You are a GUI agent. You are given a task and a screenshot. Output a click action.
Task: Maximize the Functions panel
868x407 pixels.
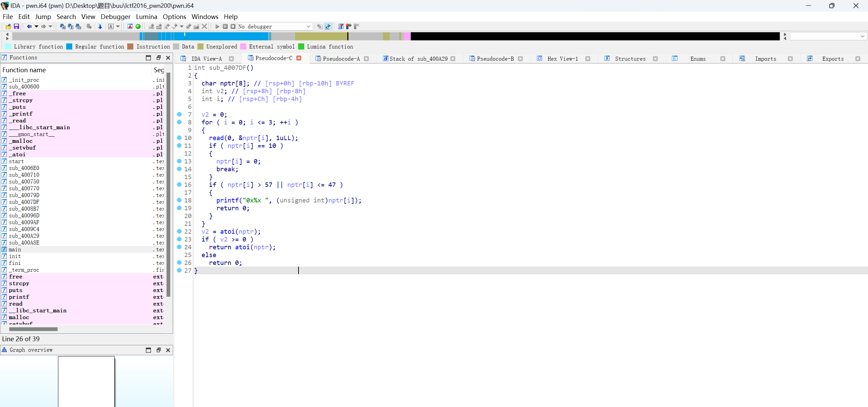point(148,58)
